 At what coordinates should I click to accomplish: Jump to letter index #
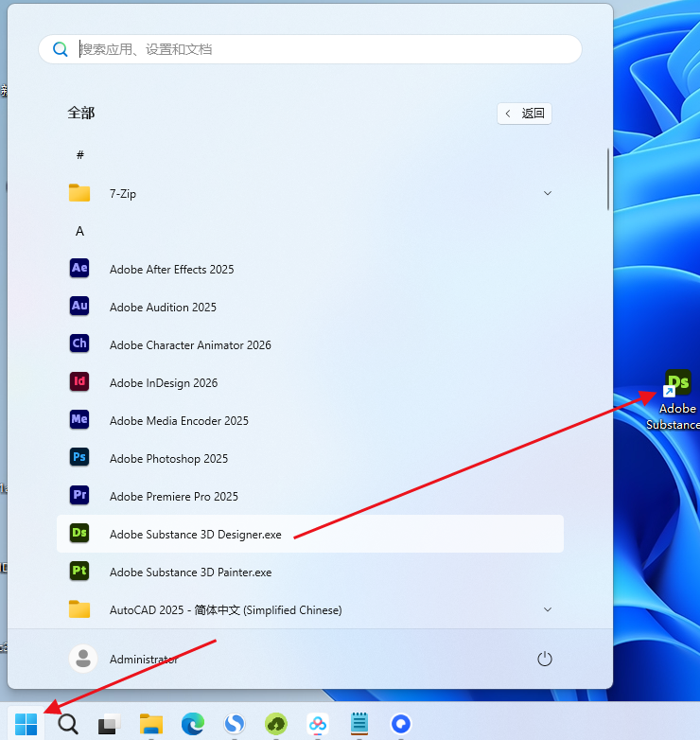[80, 155]
